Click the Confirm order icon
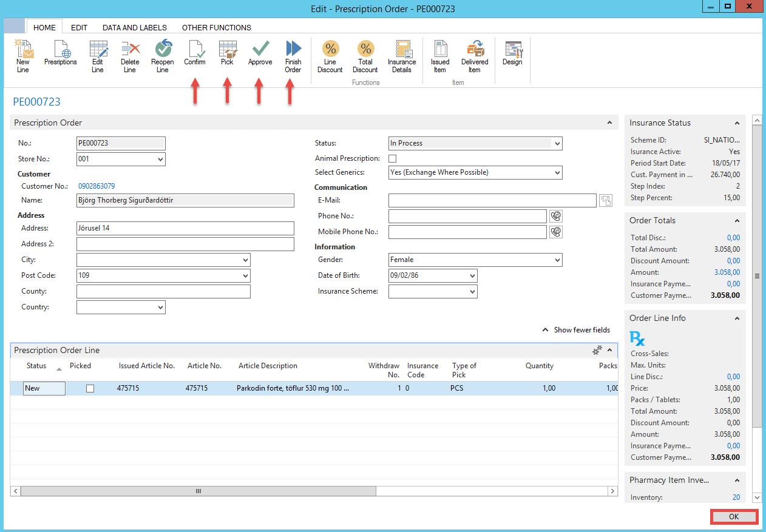 pos(195,49)
